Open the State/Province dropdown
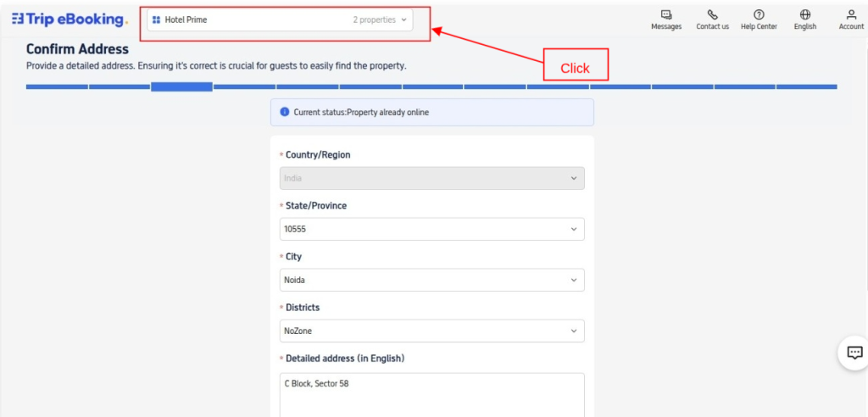Viewport: 868px width, 417px height. point(431,229)
